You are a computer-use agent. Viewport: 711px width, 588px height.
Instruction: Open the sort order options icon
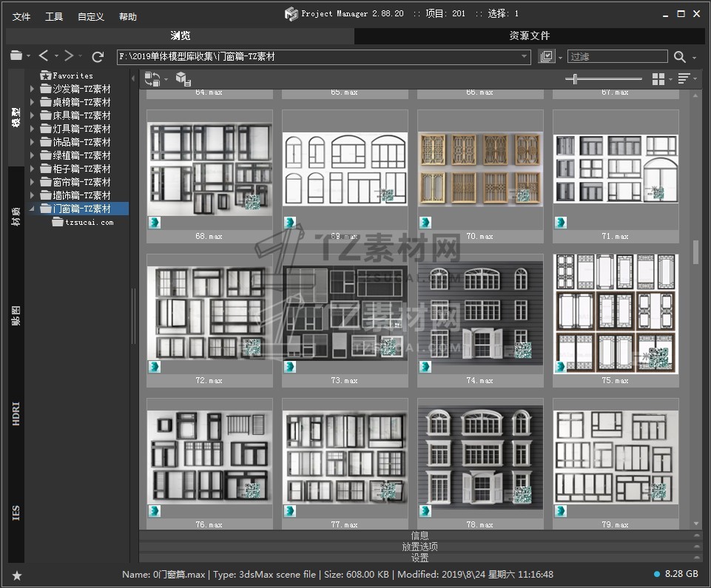coord(684,79)
